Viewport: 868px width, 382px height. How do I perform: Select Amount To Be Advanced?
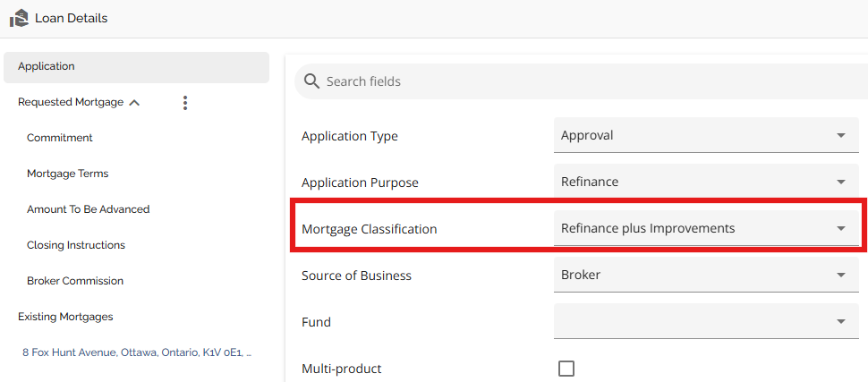[x=88, y=209]
